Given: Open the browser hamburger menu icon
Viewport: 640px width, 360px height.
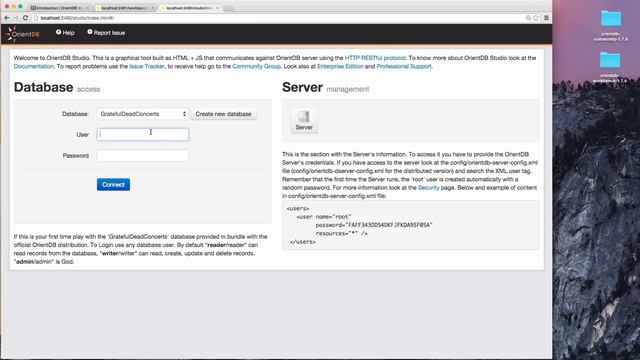Looking at the screenshot, I should click(x=546, y=18).
